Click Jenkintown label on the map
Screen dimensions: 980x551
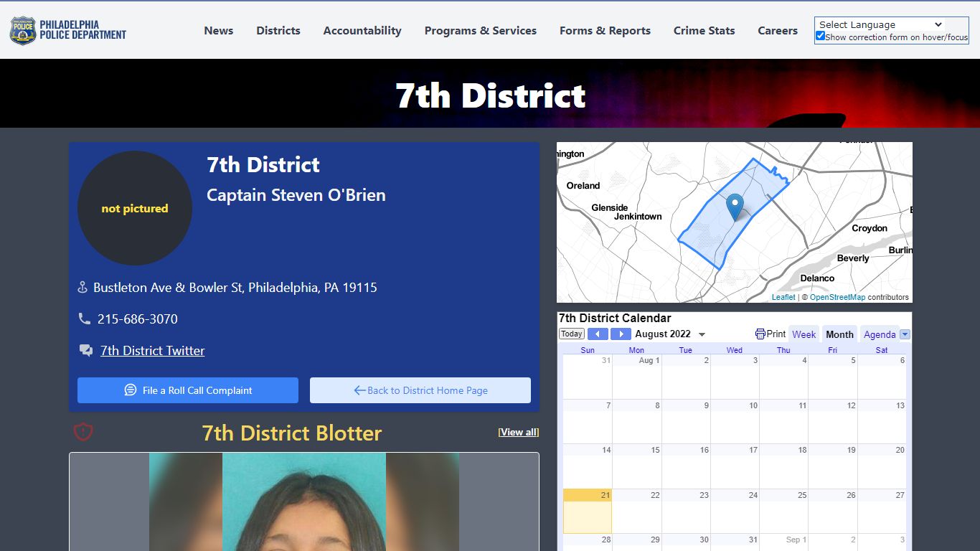(638, 217)
